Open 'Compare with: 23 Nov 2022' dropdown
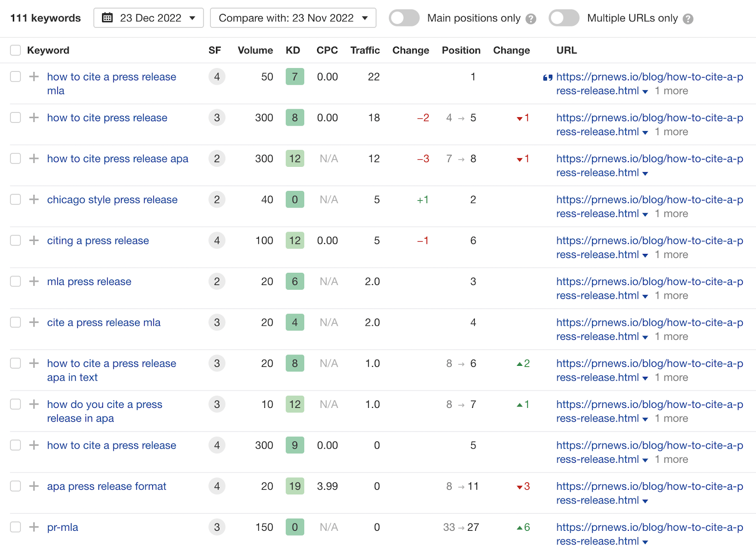 pos(293,18)
